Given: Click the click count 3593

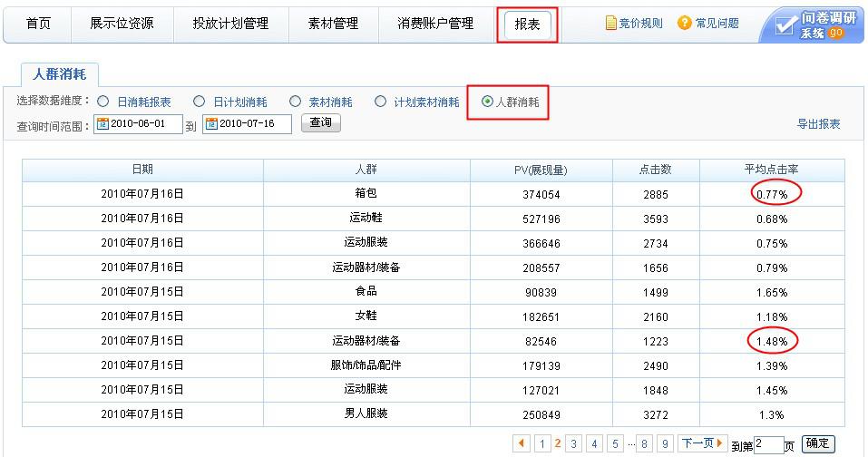Looking at the screenshot, I should 656,219.
